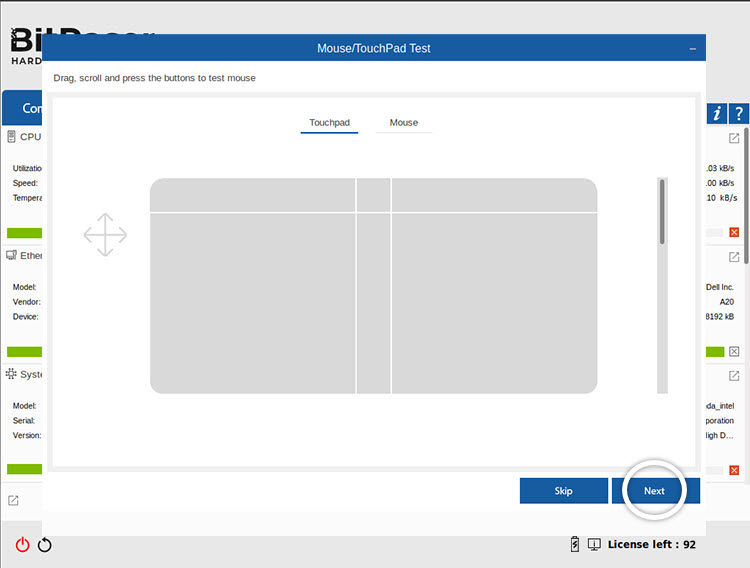750x568 pixels.
Task: Toggle the grey X box beside green bar
Action: coord(734,352)
